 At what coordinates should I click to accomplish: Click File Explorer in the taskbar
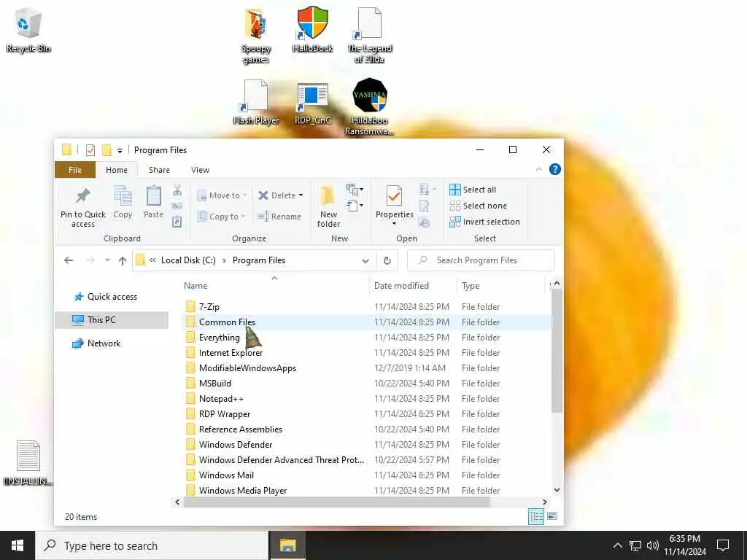(x=287, y=545)
